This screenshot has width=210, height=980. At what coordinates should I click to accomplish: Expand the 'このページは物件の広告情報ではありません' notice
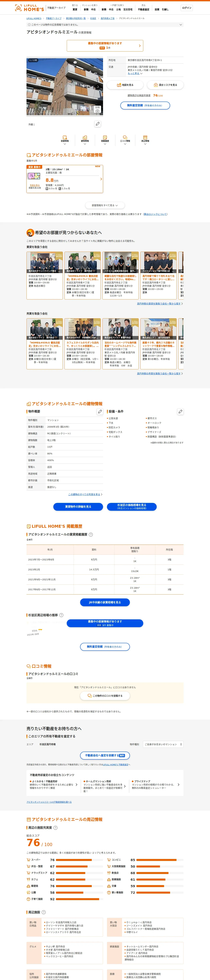(105, 25)
